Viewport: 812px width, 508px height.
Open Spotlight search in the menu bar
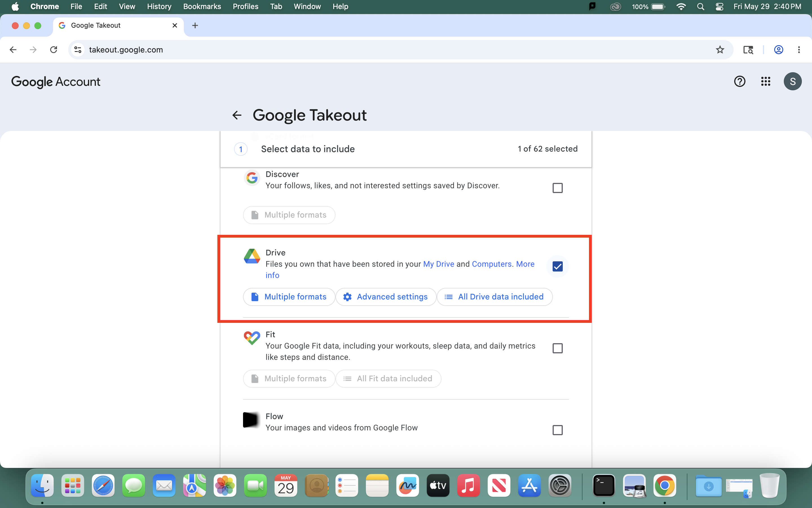[700, 7]
